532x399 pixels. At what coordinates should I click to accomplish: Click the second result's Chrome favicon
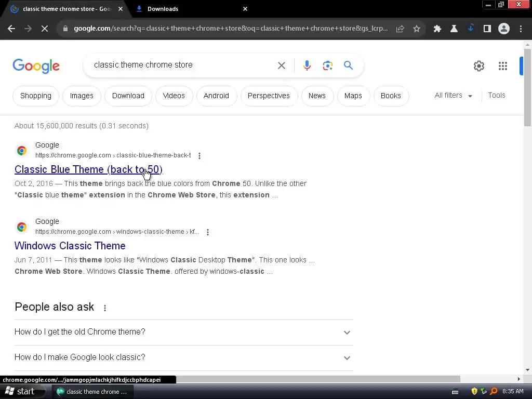coord(22,227)
